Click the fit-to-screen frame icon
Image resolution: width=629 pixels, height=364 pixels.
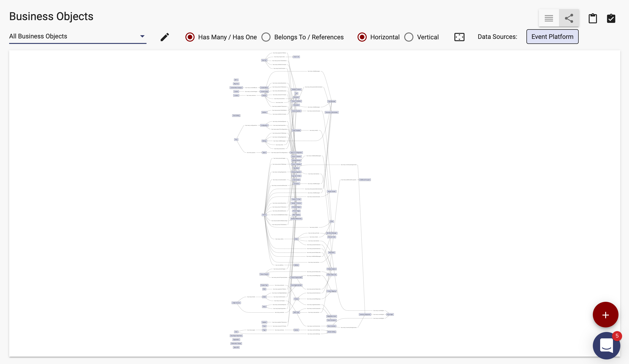[459, 37]
